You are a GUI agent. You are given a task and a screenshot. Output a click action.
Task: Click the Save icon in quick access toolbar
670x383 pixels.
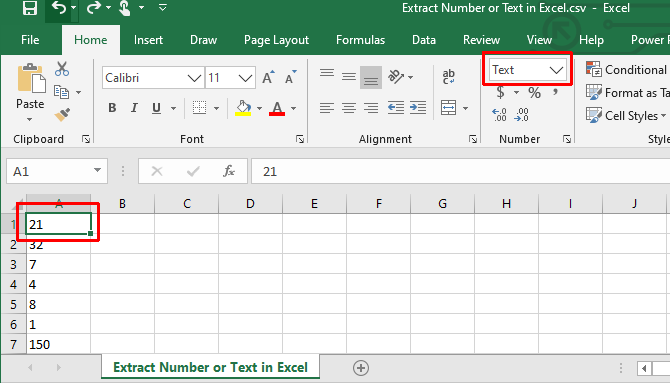click(x=29, y=7)
